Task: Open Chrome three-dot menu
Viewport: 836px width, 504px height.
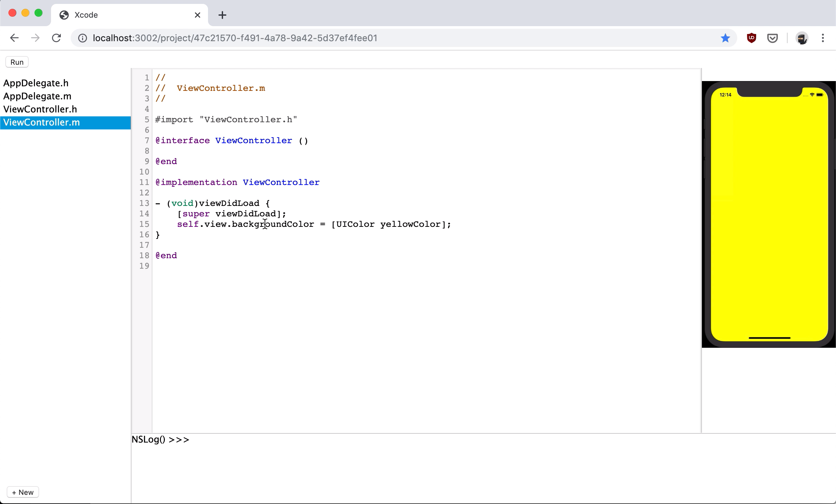Action: tap(823, 38)
